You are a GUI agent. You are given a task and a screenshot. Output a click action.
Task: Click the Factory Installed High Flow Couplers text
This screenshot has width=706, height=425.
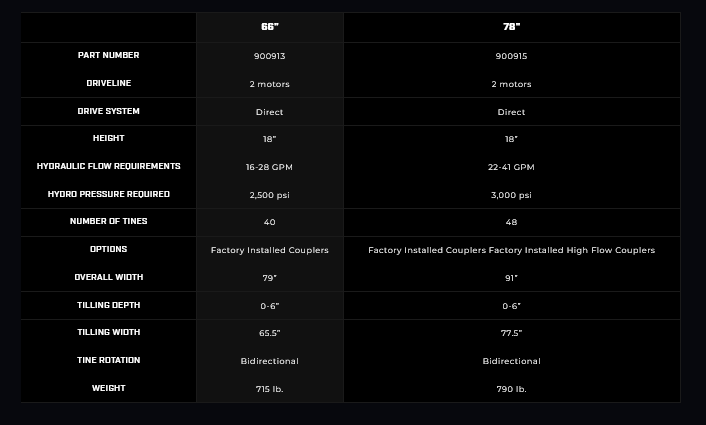pyautogui.click(x=572, y=250)
